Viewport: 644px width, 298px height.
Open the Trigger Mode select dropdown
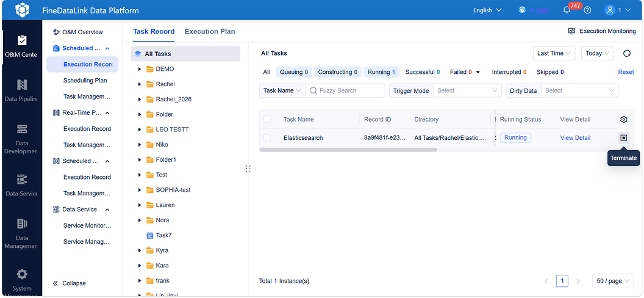pos(467,90)
